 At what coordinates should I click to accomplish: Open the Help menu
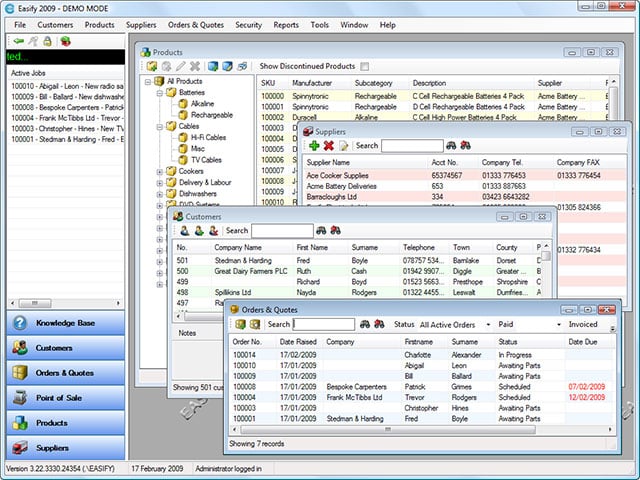point(387,25)
